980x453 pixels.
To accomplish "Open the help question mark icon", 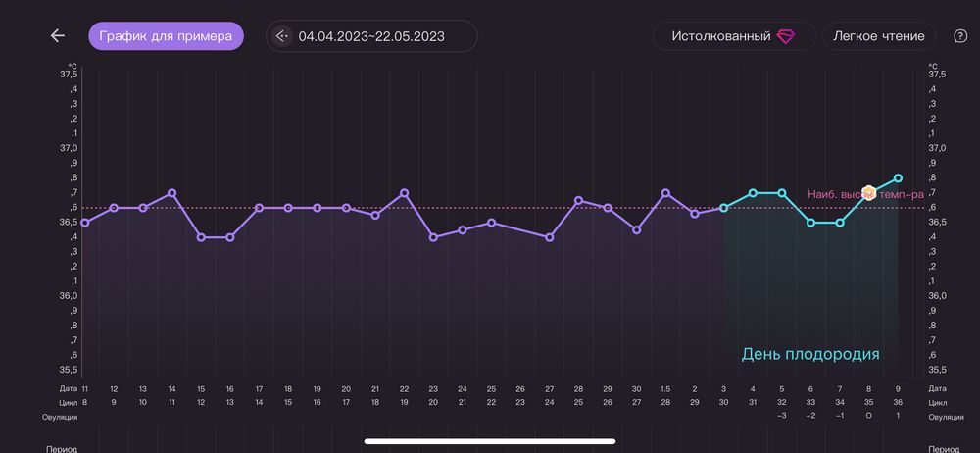I will tap(959, 36).
